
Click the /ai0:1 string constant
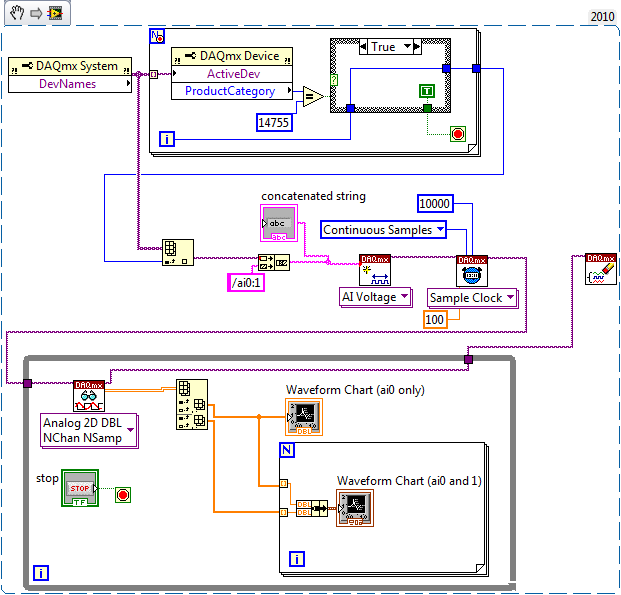click(x=246, y=283)
